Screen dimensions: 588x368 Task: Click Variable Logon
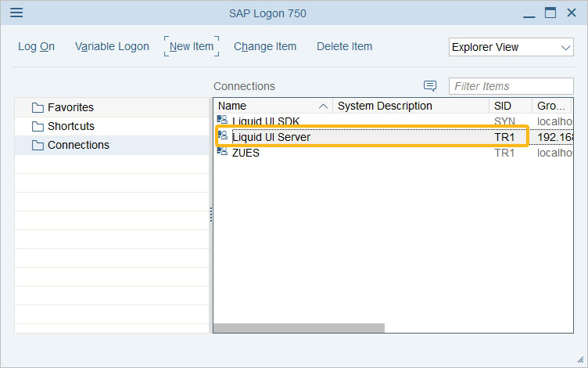[112, 46]
